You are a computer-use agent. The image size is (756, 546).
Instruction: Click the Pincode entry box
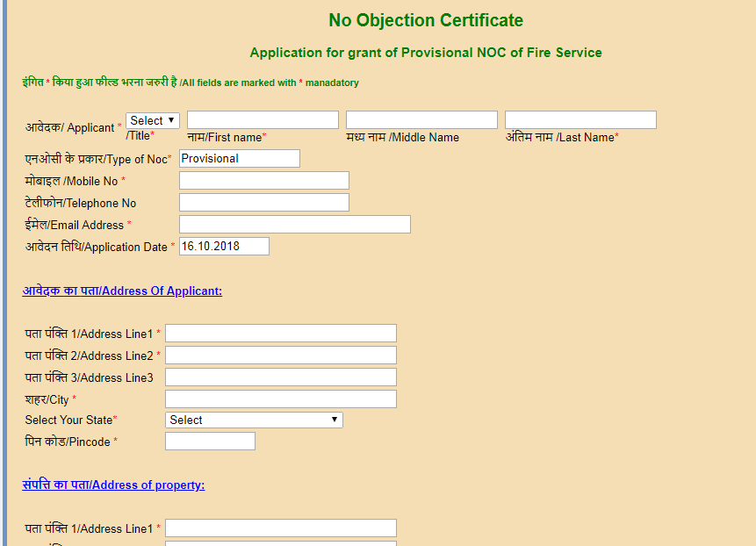point(209,441)
